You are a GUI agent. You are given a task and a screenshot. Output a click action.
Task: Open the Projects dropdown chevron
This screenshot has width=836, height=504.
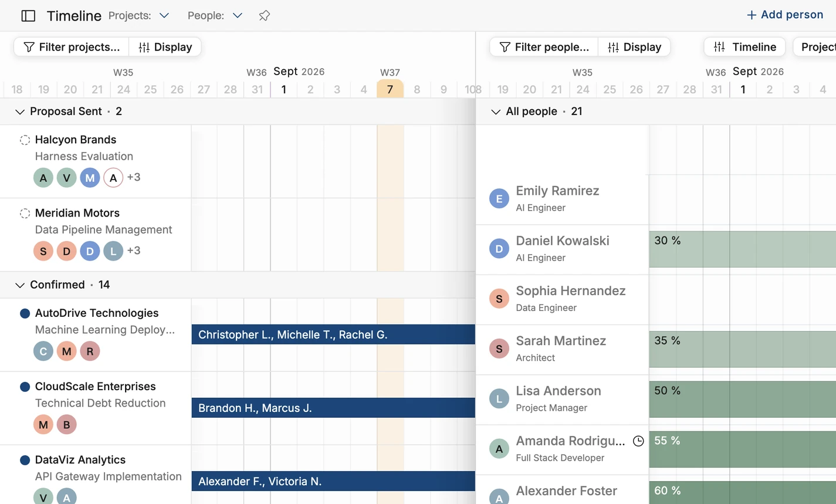(164, 16)
